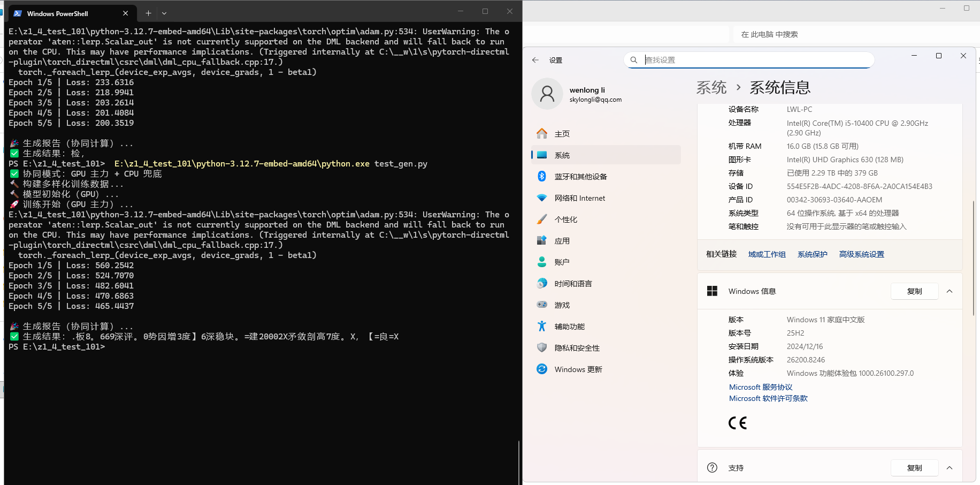Open 隐私和安全性 shield icon
Screen dimensions: 980x485
pos(542,347)
